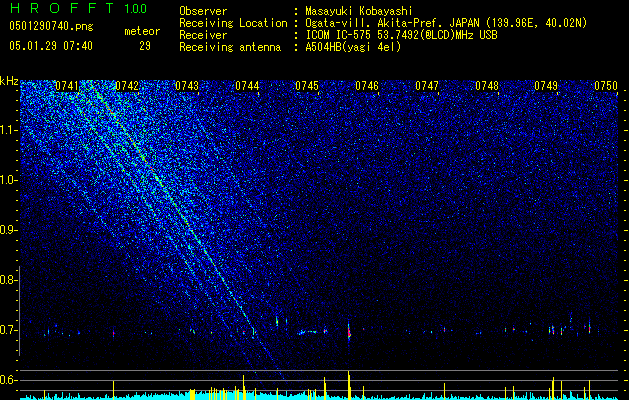Click the 0.7 frequency axis label
Viewport: 629px width, 400px height.
click(9, 330)
